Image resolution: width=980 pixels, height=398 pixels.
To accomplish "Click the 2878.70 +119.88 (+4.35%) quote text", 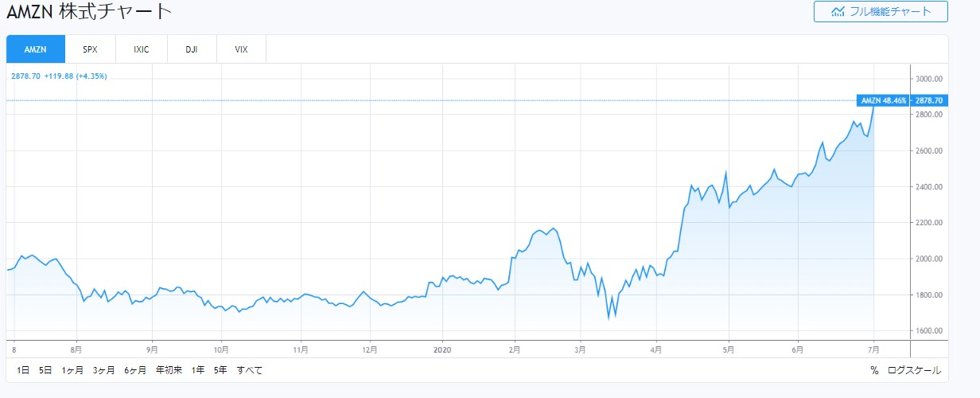I will pyautogui.click(x=59, y=76).
